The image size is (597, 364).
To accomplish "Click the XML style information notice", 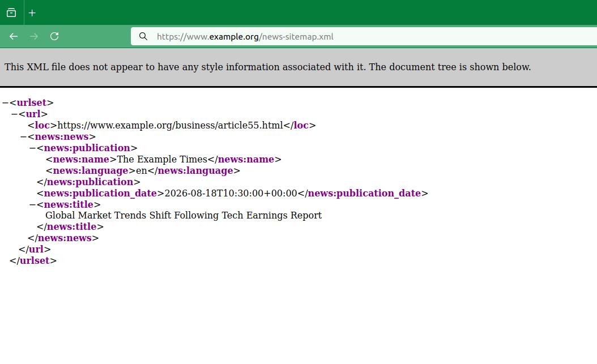I will click(268, 67).
